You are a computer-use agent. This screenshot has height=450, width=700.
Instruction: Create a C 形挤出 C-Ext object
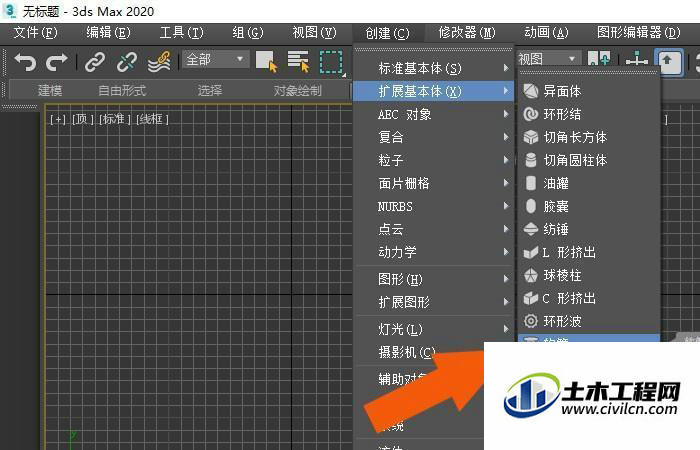(588, 298)
